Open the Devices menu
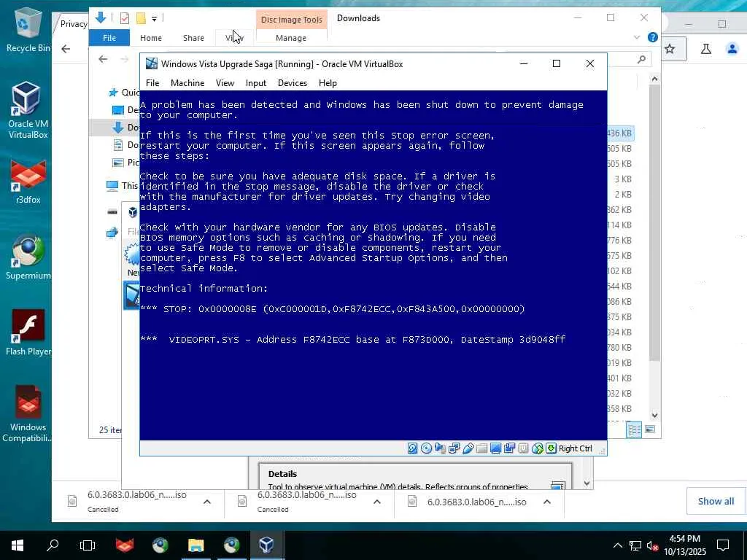747x560 pixels. point(293,83)
